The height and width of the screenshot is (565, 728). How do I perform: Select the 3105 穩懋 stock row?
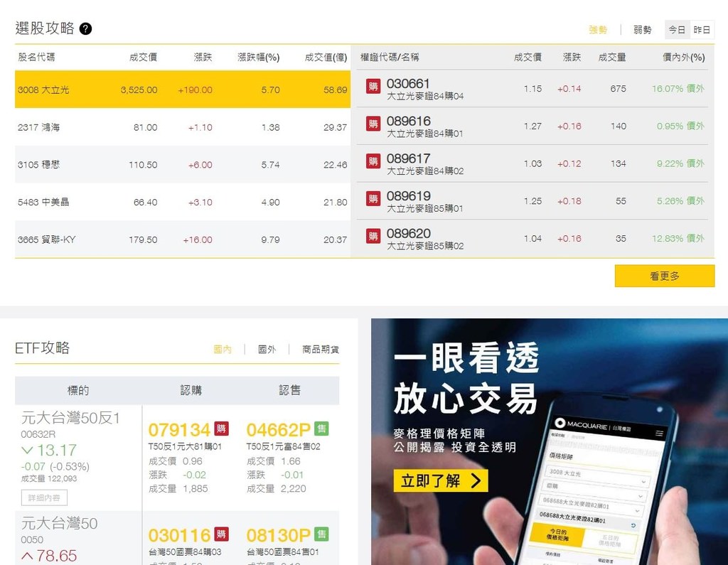click(183, 164)
